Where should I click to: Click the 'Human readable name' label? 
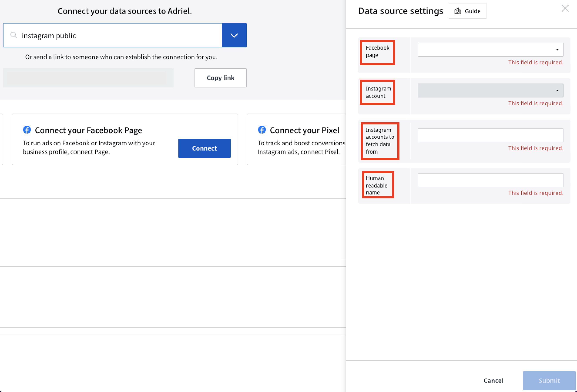(x=376, y=185)
